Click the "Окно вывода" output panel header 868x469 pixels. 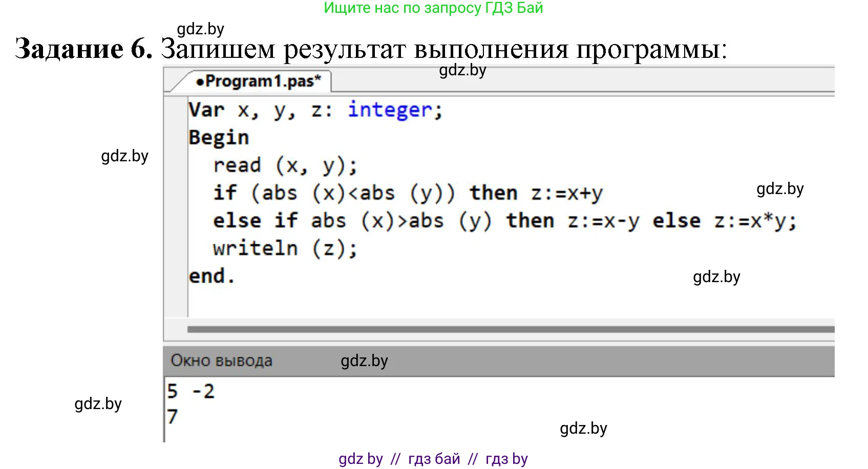tap(221, 361)
